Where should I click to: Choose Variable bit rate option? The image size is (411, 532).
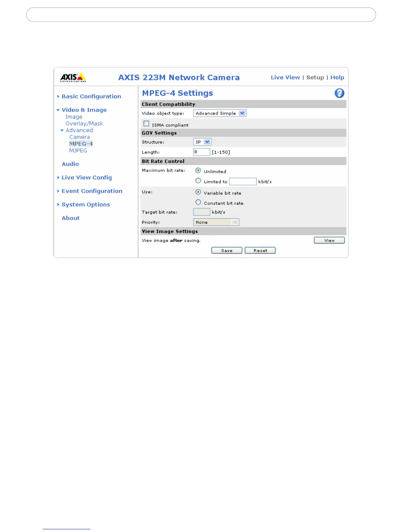coord(198,192)
